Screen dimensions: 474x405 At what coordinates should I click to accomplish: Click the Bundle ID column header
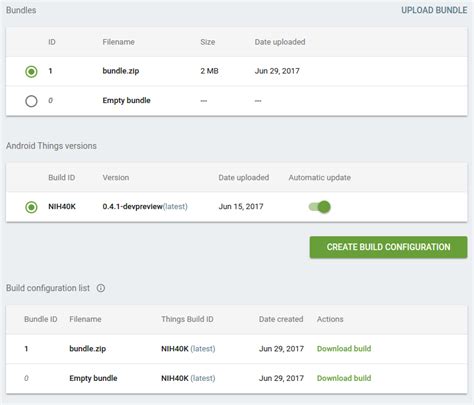[x=41, y=319]
